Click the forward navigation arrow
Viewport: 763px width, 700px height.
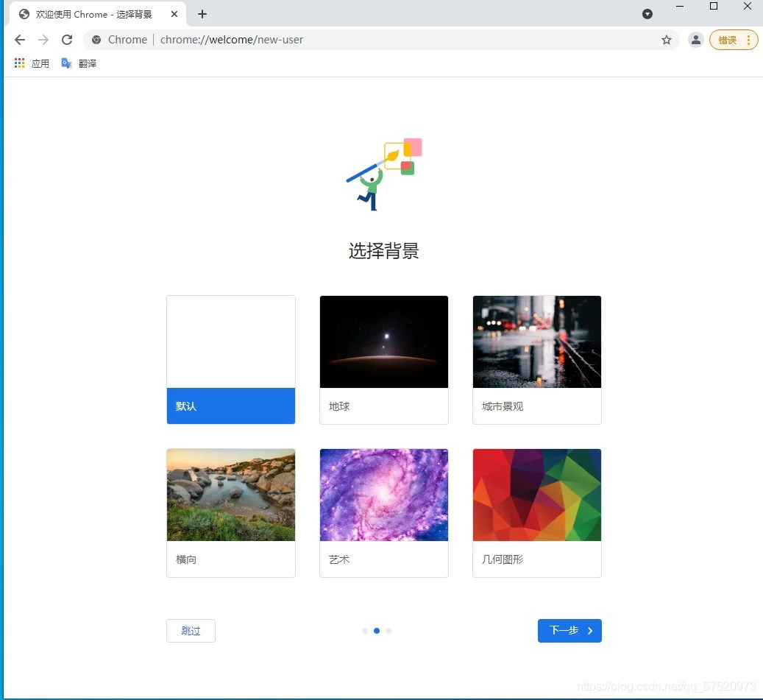[x=43, y=40]
